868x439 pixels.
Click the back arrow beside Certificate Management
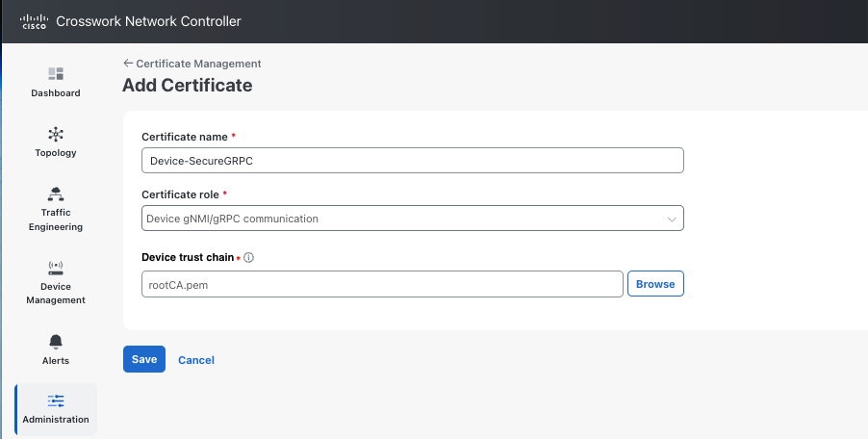click(x=128, y=64)
